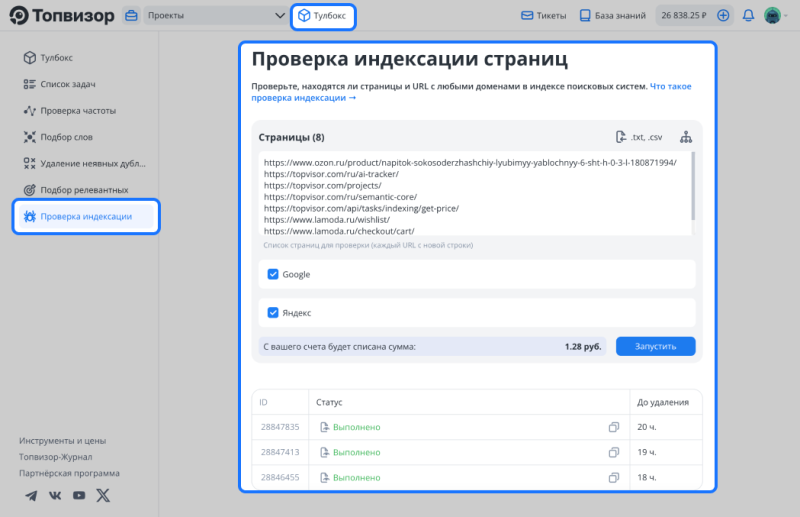Download file icon for task 28847413

(324, 452)
